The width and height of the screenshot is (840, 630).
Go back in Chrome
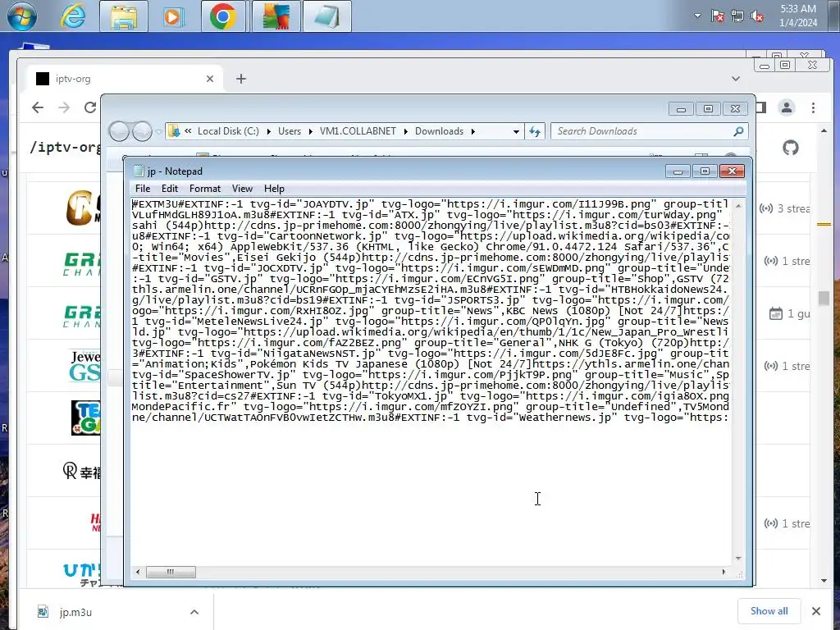click(x=38, y=107)
